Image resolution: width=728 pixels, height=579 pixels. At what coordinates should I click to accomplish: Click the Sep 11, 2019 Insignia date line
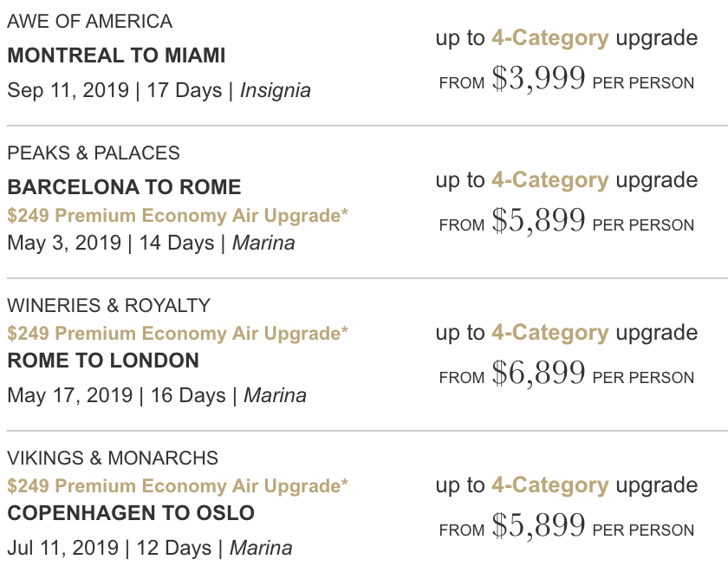click(159, 90)
